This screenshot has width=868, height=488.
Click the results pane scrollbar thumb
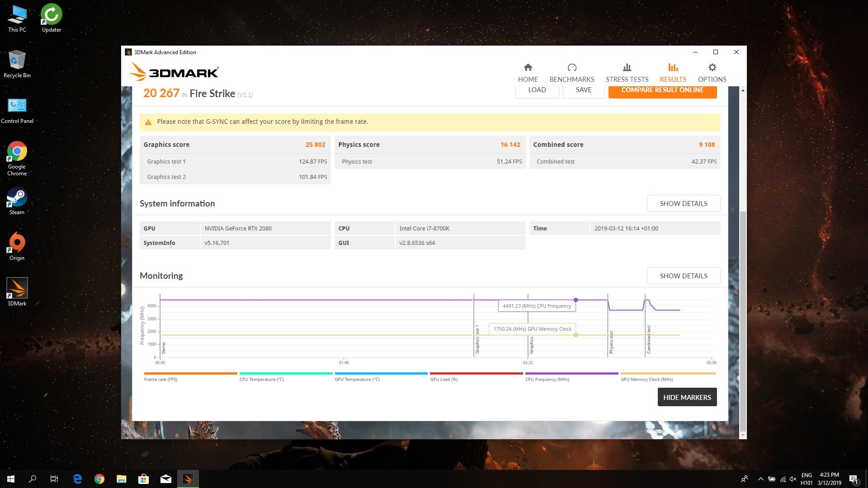742,321
